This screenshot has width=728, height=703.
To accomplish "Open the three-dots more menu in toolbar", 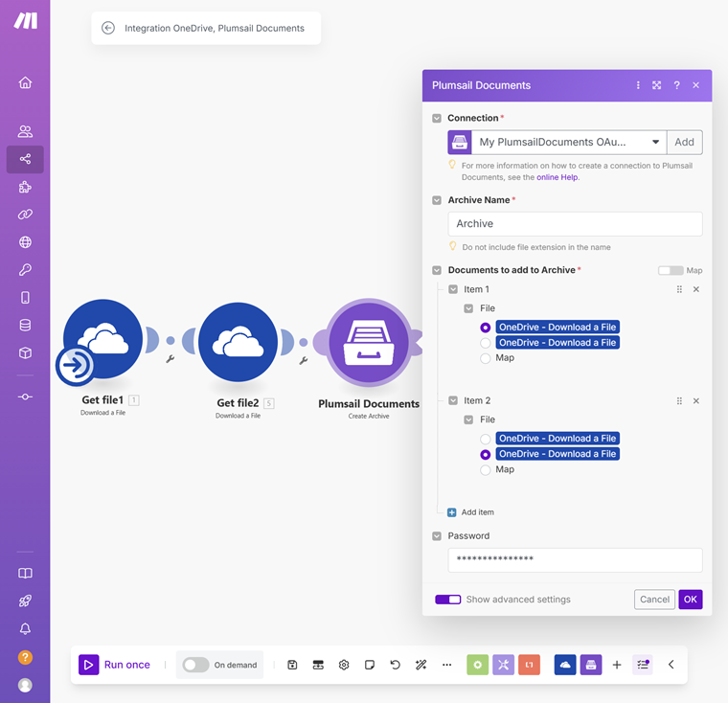I will pyautogui.click(x=446, y=665).
